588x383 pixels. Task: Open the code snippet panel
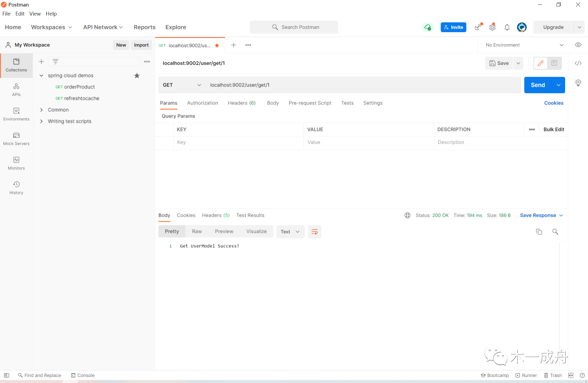point(578,63)
